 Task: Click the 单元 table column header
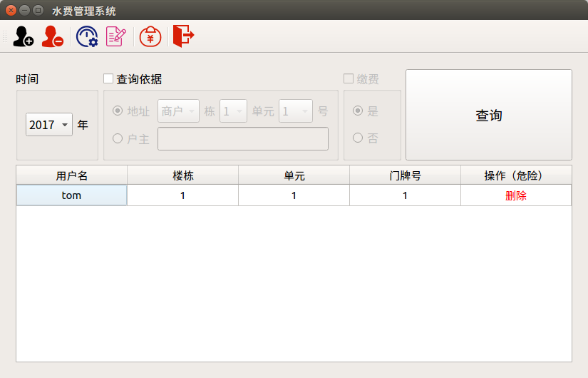click(x=294, y=175)
